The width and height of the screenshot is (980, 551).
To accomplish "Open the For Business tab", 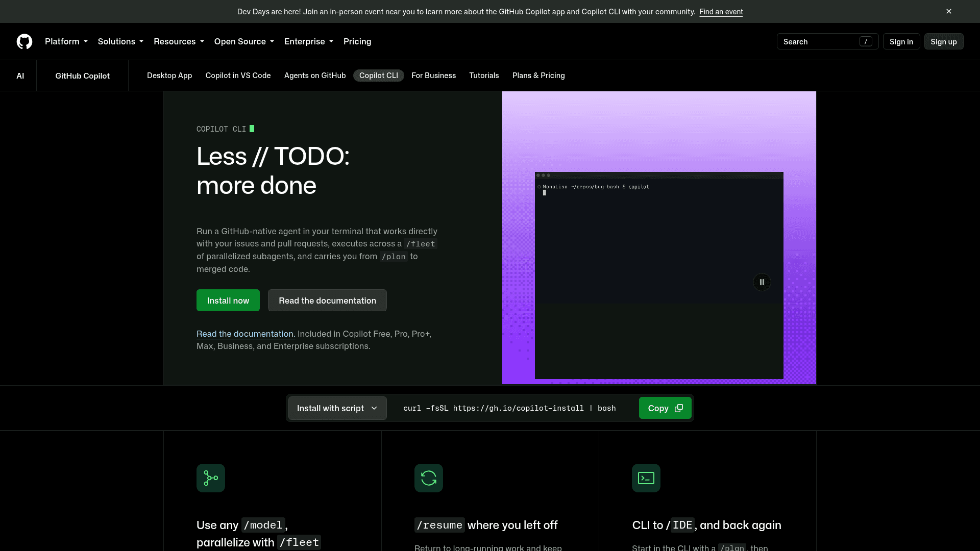I will point(434,76).
